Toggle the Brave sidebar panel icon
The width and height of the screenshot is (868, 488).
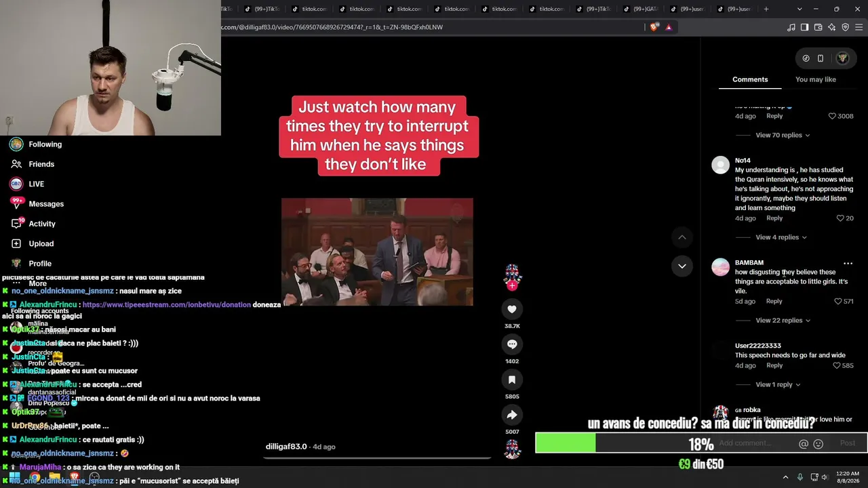804,27
